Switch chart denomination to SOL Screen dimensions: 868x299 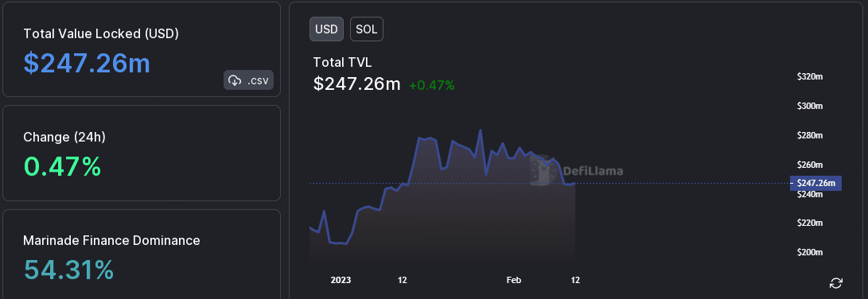pos(367,29)
